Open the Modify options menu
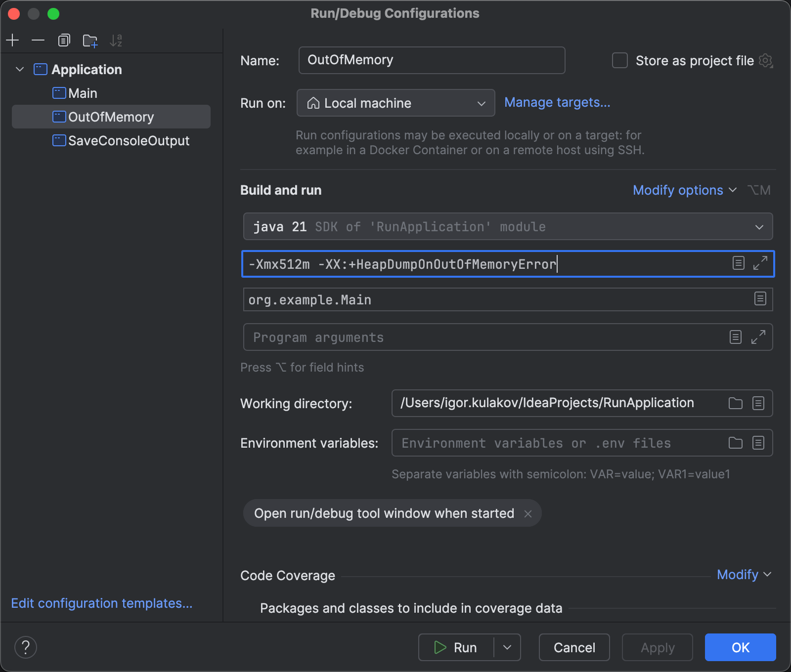 click(x=684, y=190)
